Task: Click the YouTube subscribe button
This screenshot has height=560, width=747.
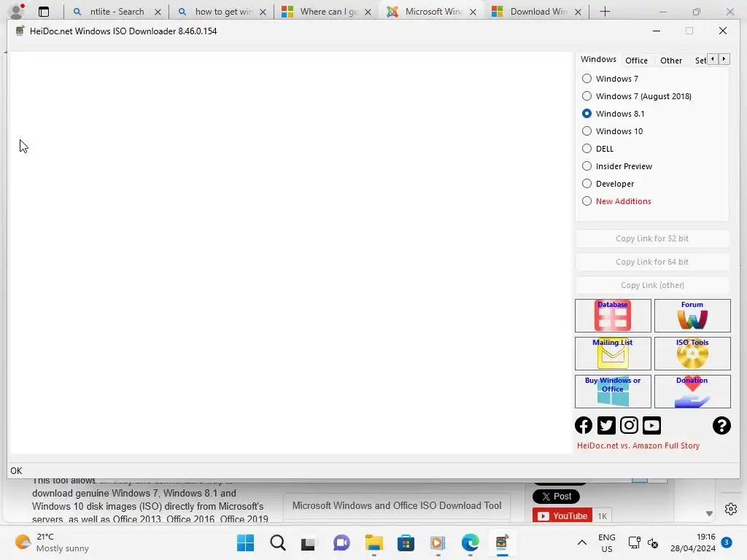Action: click(562, 516)
